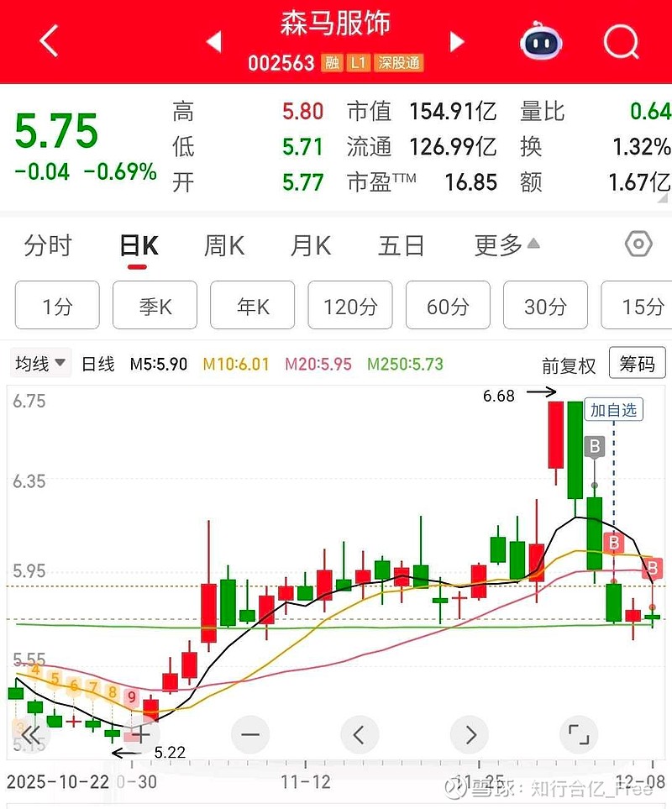The width and height of the screenshot is (672, 809).
Task: Tap the 市盈TTM 16.85 value
Action: [471, 182]
